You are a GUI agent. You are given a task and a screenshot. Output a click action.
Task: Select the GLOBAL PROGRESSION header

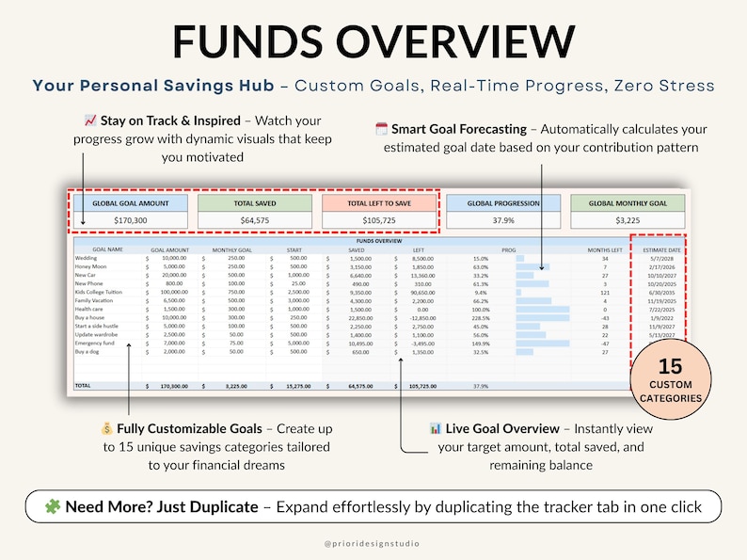point(503,203)
